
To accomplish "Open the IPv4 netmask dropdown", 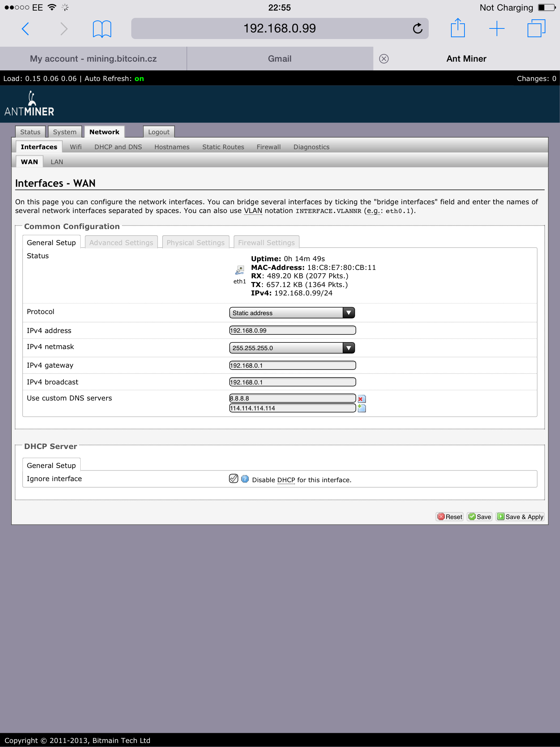I will (292, 348).
